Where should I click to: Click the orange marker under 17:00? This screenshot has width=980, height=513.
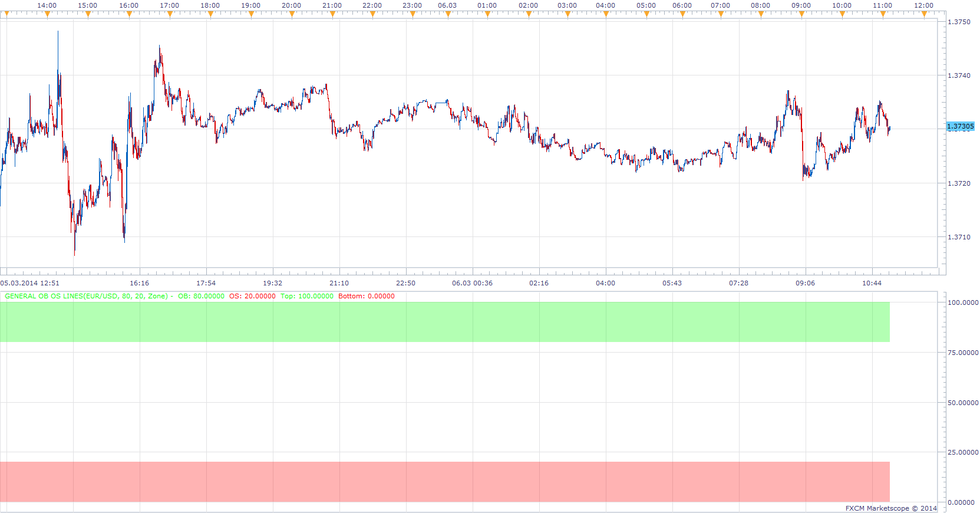click(170, 15)
